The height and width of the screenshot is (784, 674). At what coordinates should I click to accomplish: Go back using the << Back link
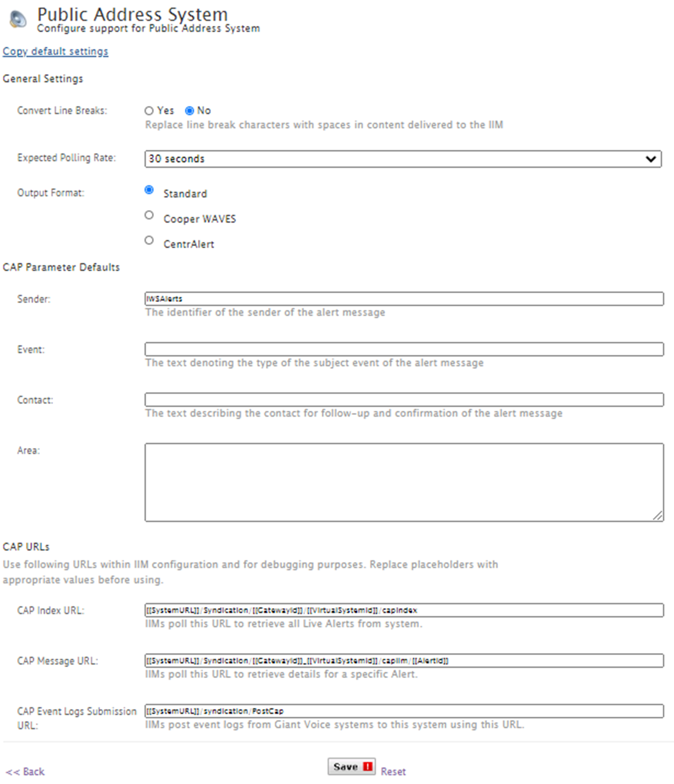click(x=25, y=772)
